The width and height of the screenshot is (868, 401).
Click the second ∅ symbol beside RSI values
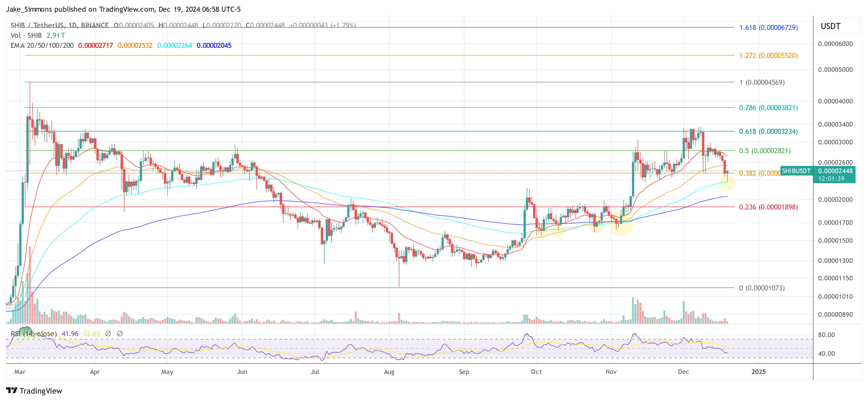pyautogui.click(x=120, y=333)
